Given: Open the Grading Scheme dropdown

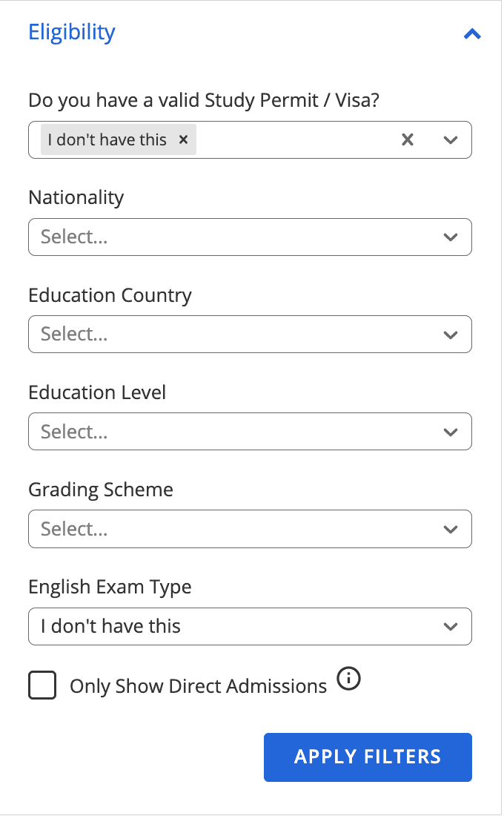Looking at the screenshot, I should tap(250, 529).
